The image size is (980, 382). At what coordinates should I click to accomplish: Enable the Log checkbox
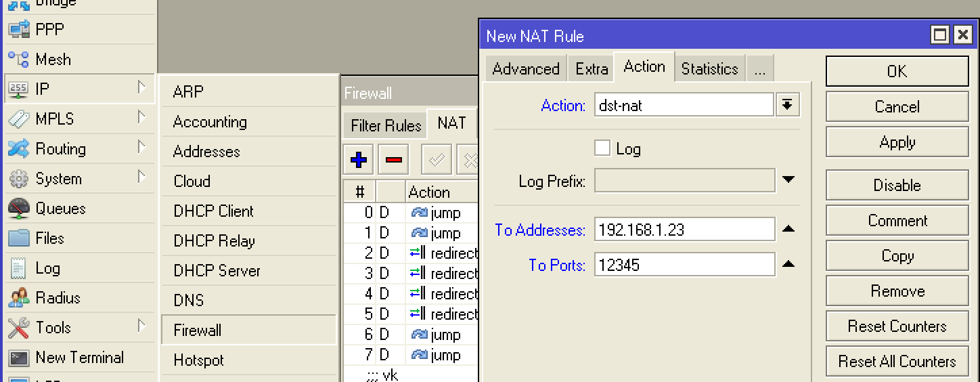(602, 148)
